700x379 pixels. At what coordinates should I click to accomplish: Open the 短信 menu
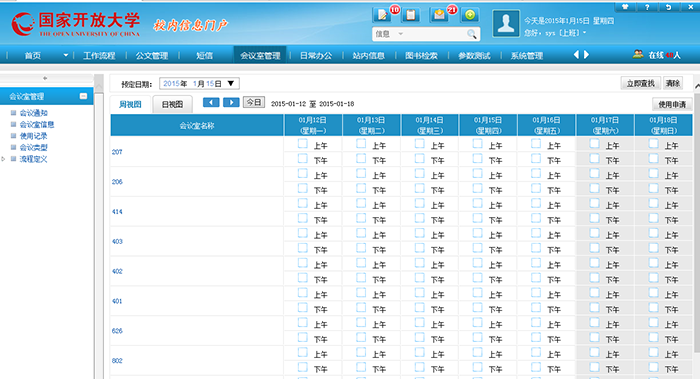click(204, 56)
